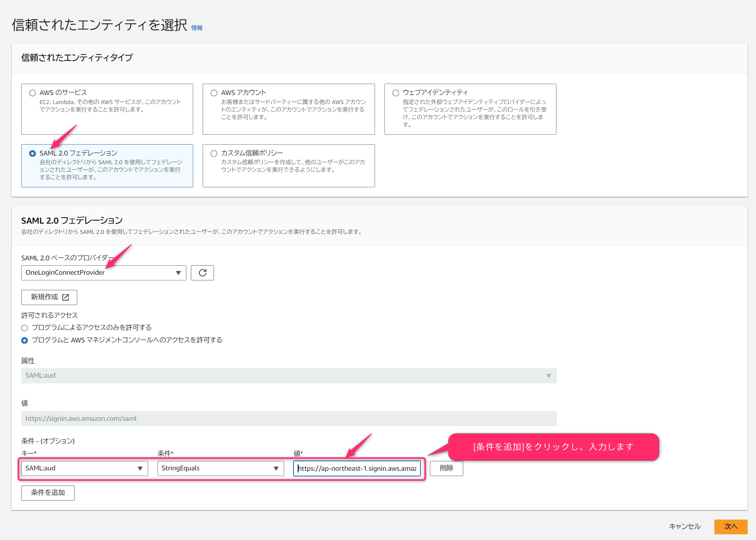The image size is (756, 540).
Task: Select the AWS アカウント radio option
Action: click(214, 93)
